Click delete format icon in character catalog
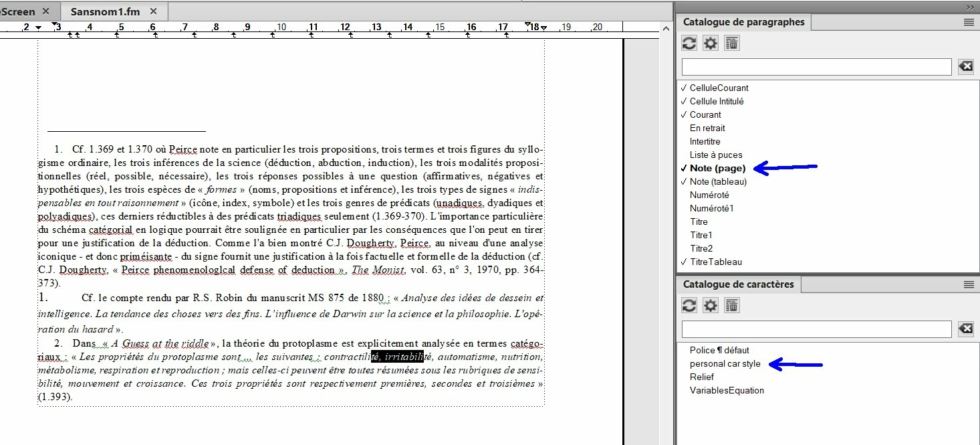Screen dimensions: 980x445 click(x=732, y=306)
